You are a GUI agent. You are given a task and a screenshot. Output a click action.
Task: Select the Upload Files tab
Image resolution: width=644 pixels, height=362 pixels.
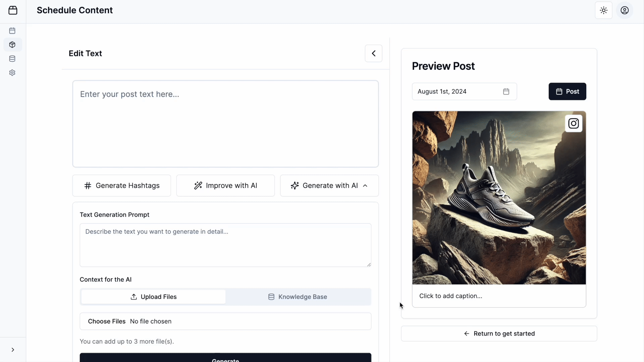click(x=153, y=297)
